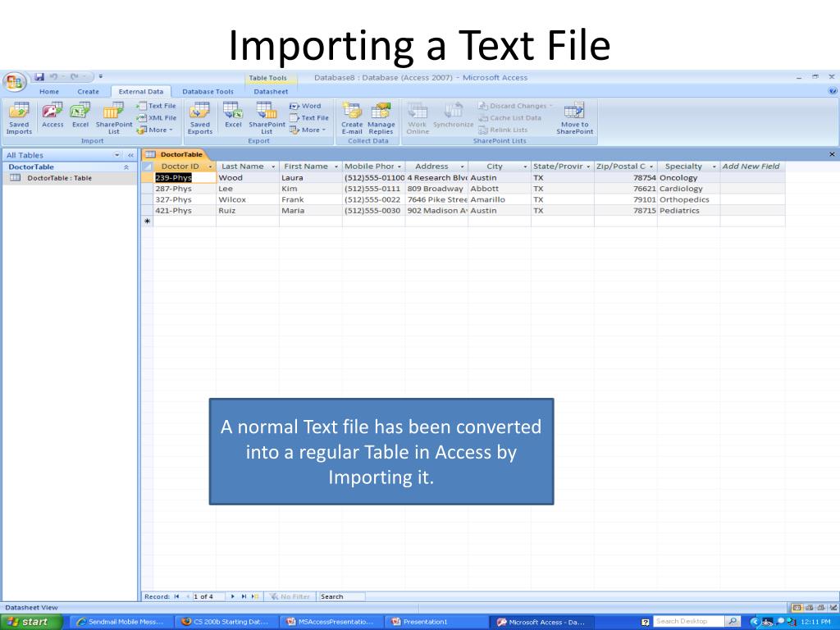Open Saved Imports in Import group
Image resolution: width=840 pixels, height=630 pixels.
(19, 118)
